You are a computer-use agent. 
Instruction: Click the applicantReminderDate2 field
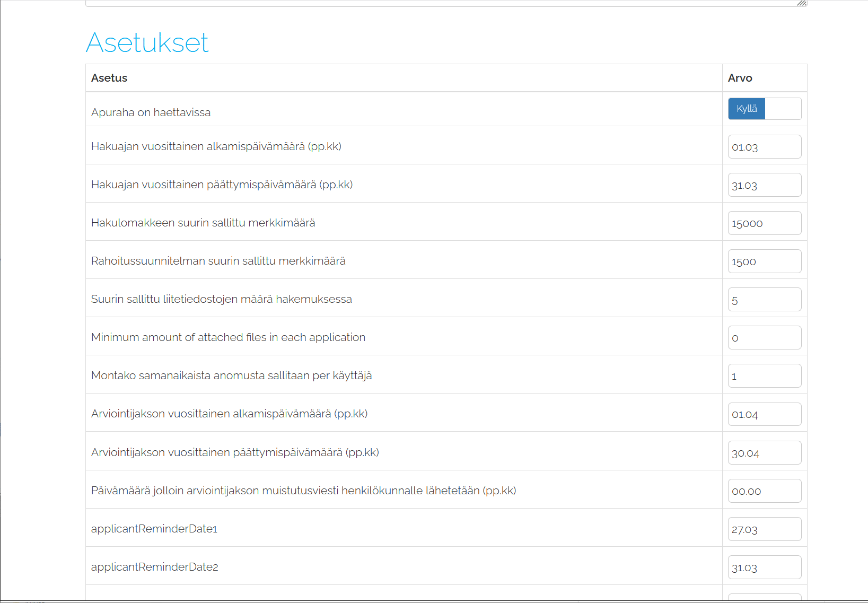point(764,567)
